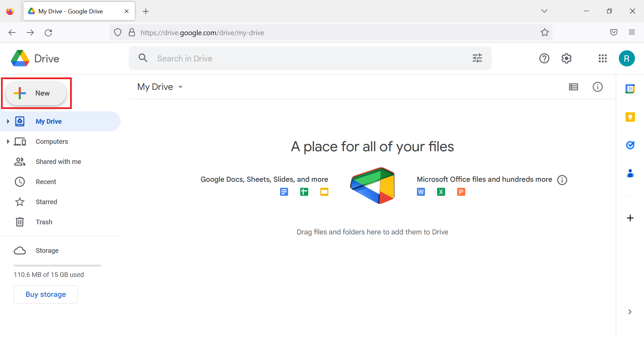The height and width of the screenshot is (338, 644).
Task: Click the tracking protection shield icon
Action: click(118, 33)
